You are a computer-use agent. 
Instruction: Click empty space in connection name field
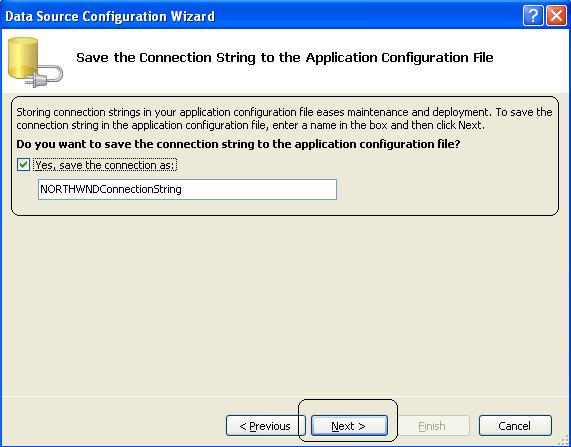click(x=259, y=189)
